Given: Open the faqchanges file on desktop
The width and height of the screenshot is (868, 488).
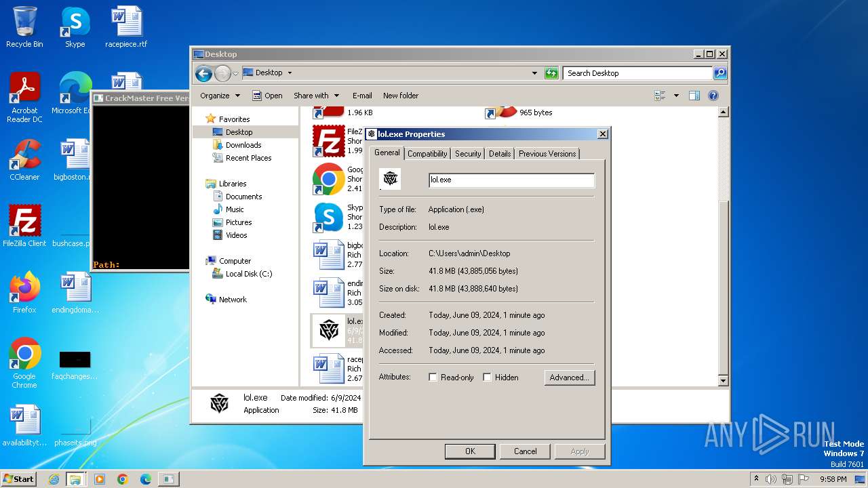Looking at the screenshot, I should tap(75, 363).
